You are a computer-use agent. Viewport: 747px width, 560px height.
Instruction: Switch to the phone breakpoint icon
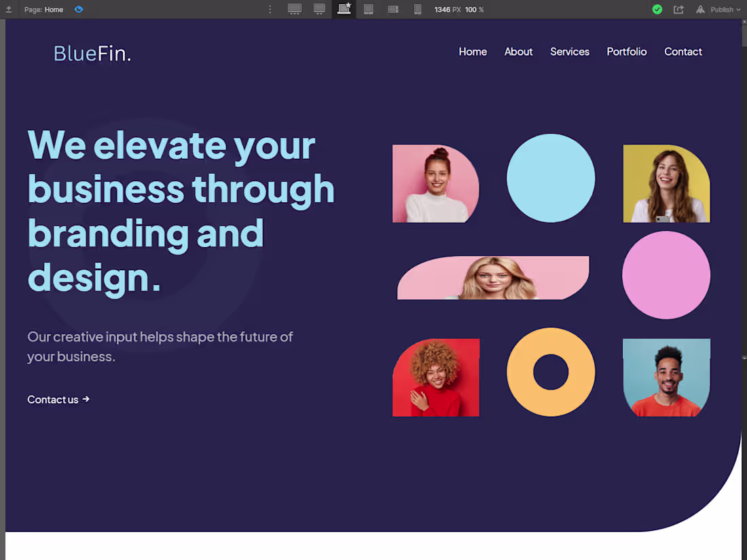[x=417, y=9]
